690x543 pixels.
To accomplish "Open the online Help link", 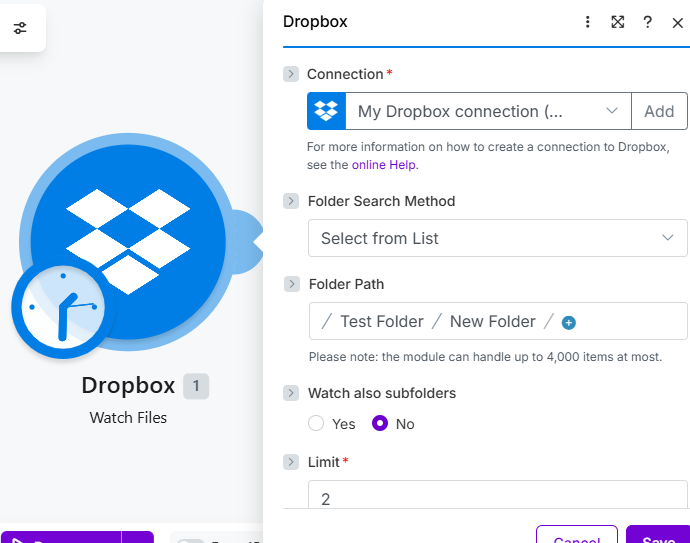I will [384, 165].
